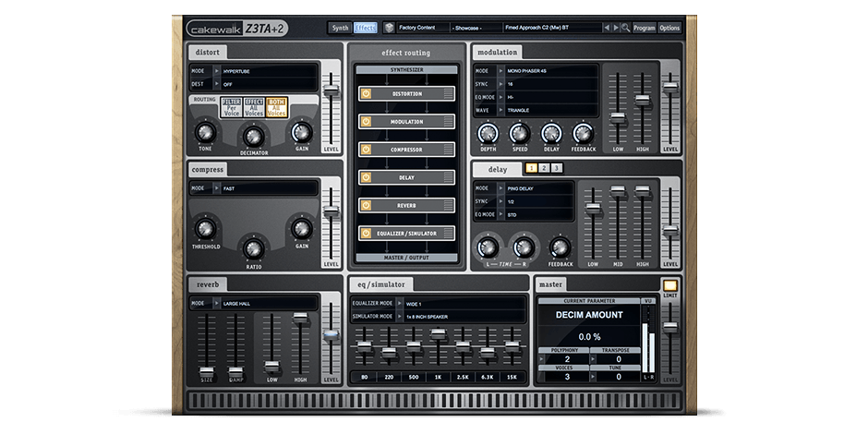Click the Polyphony value field
This screenshot has height=434, width=868.
pyautogui.click(x=567, y=359)
